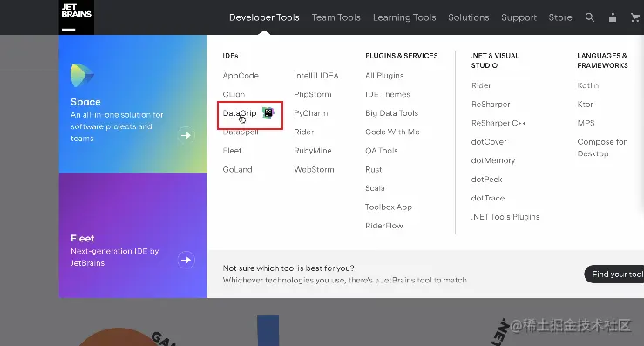The image size is (644, 346).
Task: Open the Learning Tools menu
Action: [404, 17]
